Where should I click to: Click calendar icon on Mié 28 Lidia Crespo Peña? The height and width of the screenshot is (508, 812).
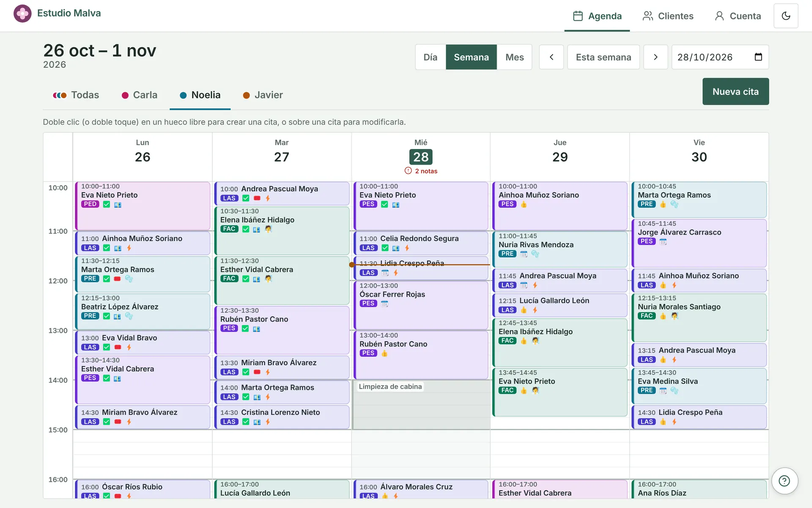pyautogui.click(x=385, y=273)
